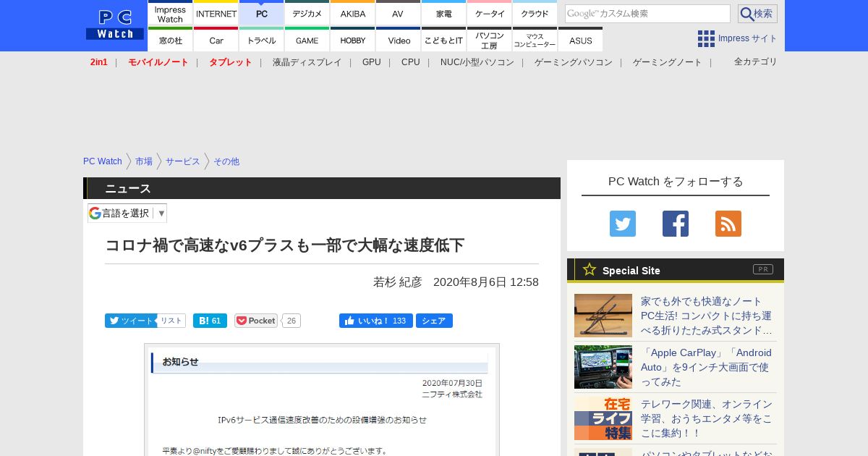The image size is (868, 456).
Task: Switch to the AV tab
Action: tap(399, 13)
